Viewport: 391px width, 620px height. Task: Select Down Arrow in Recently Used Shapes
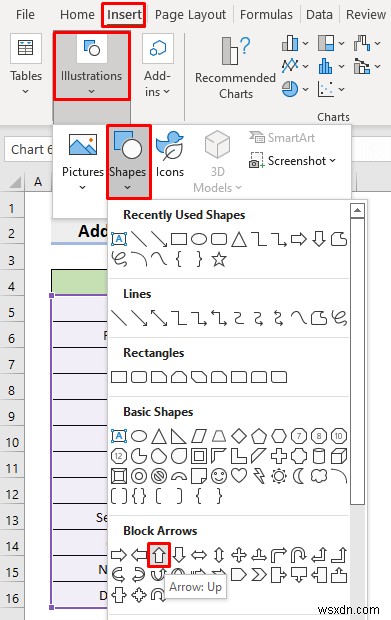pyautogui.click(x=319, y=239)
